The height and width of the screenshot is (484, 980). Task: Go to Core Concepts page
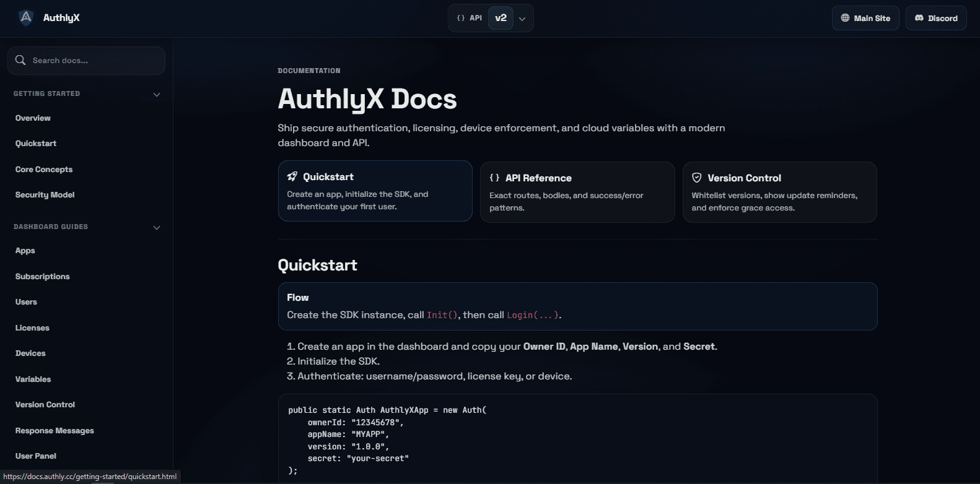44,170
